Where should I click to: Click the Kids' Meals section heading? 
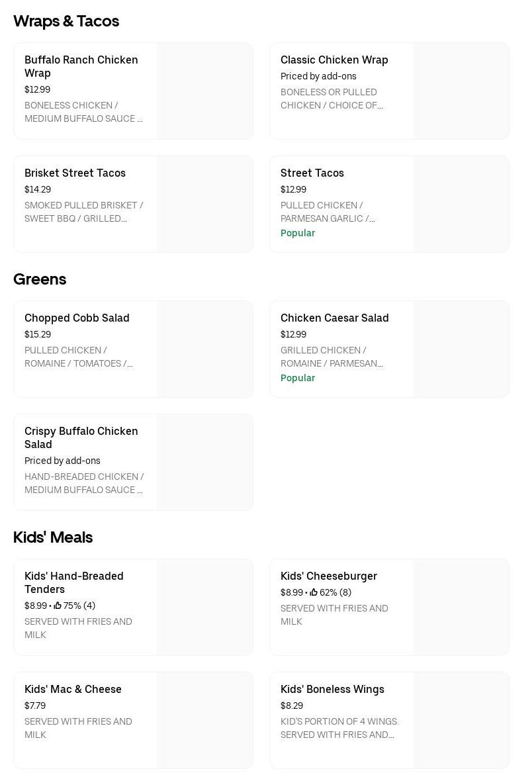pyautogui.click(x=53, y=537)
